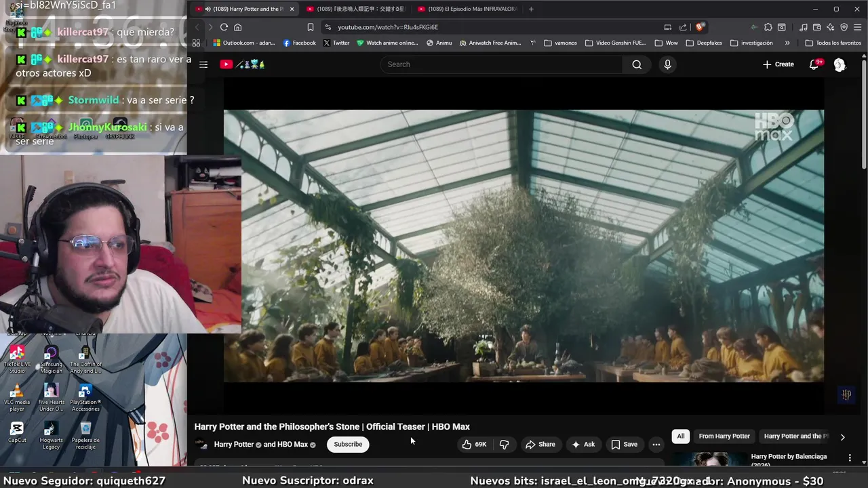
Task: Click the YouTube search magnifier button
Action: [x=637, y=64]
